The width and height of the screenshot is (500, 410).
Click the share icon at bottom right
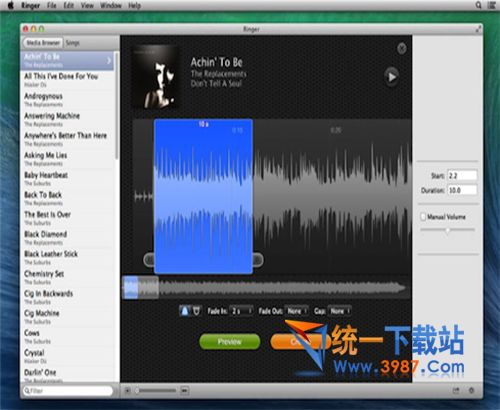tap(456, 390)
